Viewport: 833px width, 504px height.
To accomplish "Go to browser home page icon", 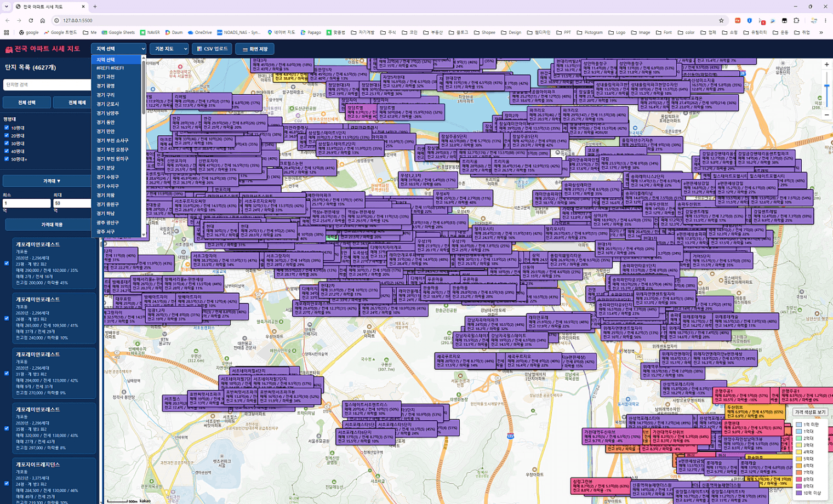I will (42, 20).
